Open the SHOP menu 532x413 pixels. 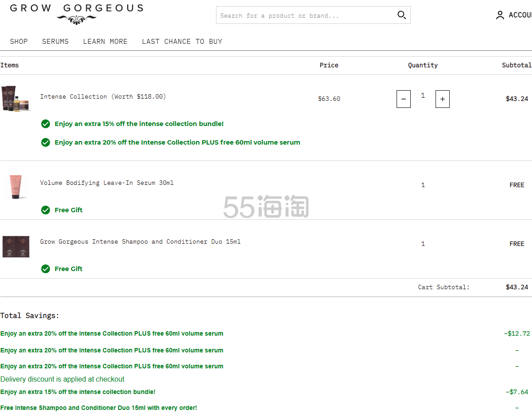[x=19, y=42]
